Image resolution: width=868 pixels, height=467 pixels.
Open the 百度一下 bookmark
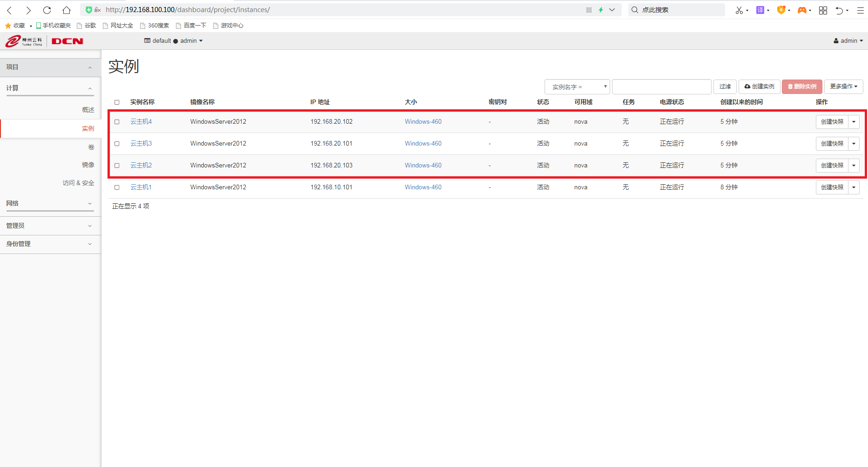coord(191,26)
